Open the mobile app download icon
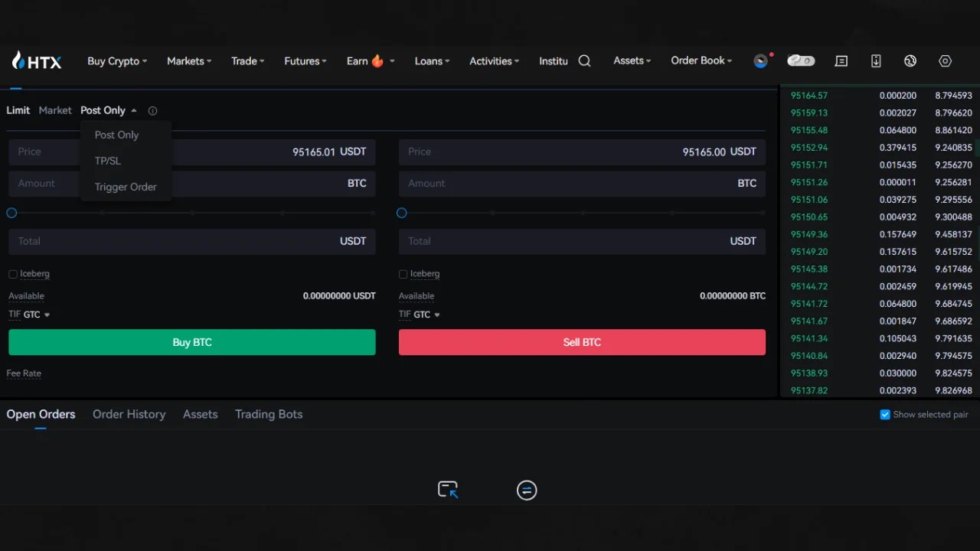Viewport: 980px width, 551px height. (876, 60)
